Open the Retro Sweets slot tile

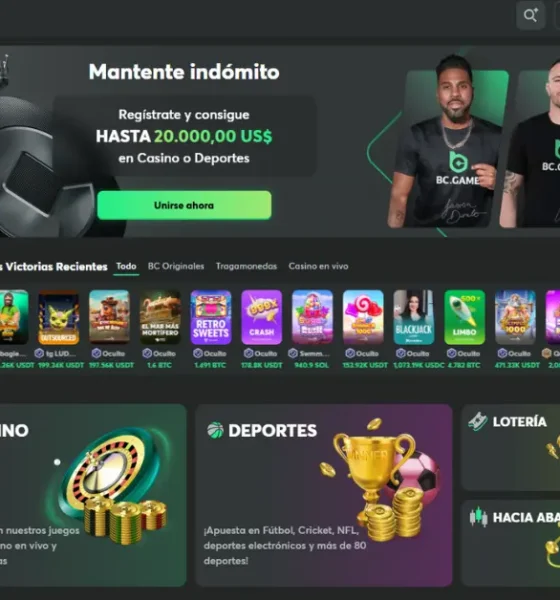[x=211, y=317]
